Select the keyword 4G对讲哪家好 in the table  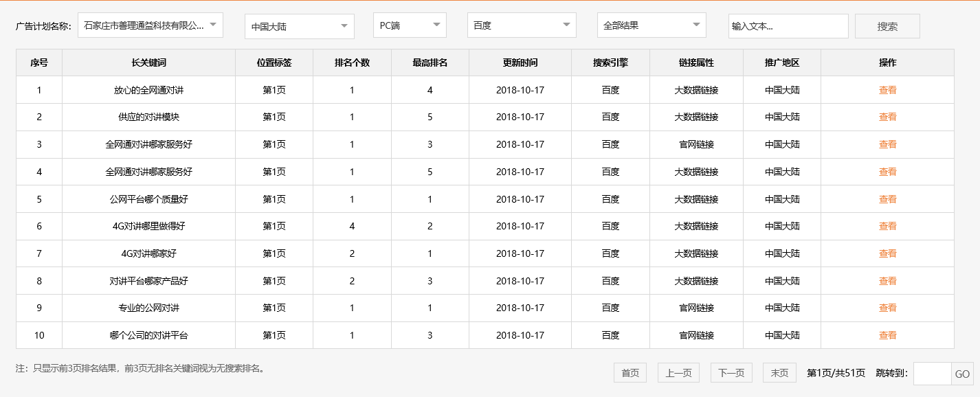[148, 253]
